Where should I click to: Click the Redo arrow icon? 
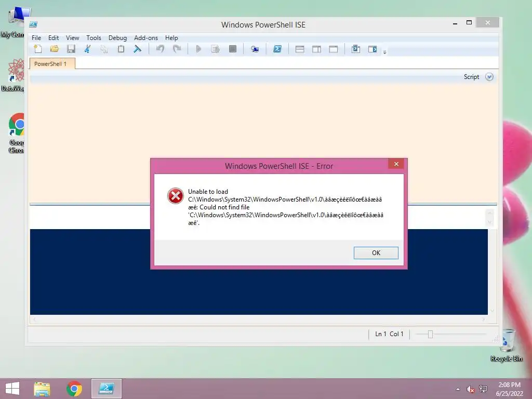point(177,49)
